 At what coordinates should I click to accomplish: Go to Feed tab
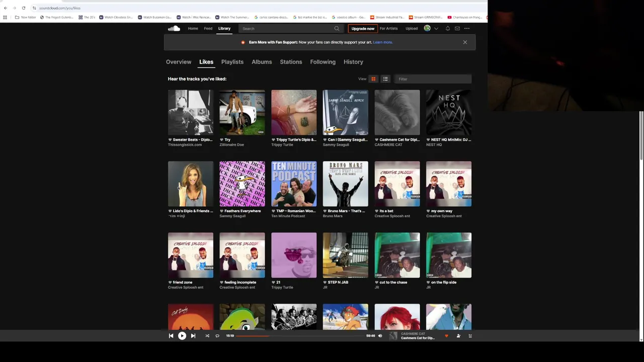point(208,29)
